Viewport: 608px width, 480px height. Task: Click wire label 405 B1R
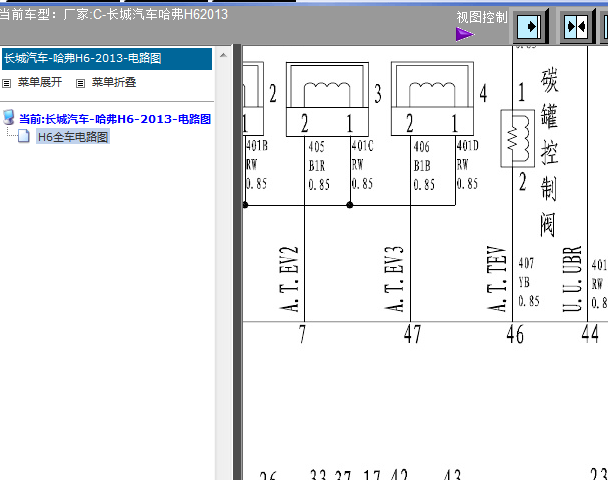319,166
